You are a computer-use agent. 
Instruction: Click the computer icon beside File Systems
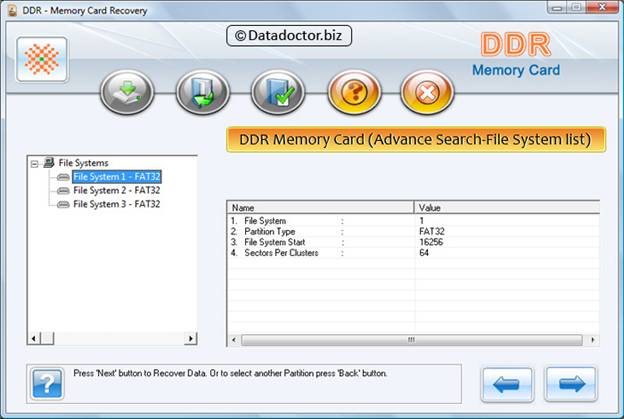point(49,162)
